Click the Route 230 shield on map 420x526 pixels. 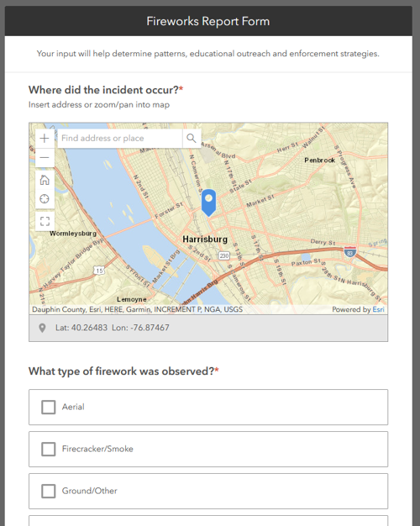click(223, 255)
